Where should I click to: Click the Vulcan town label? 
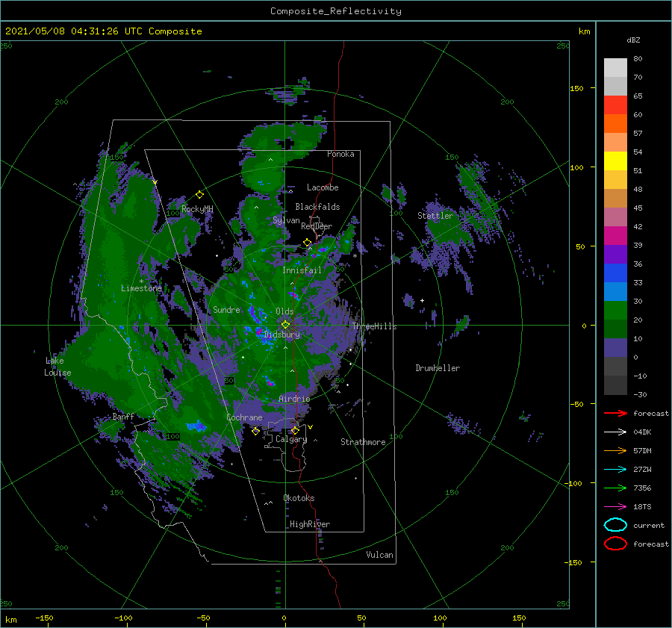tap(380, 555)
